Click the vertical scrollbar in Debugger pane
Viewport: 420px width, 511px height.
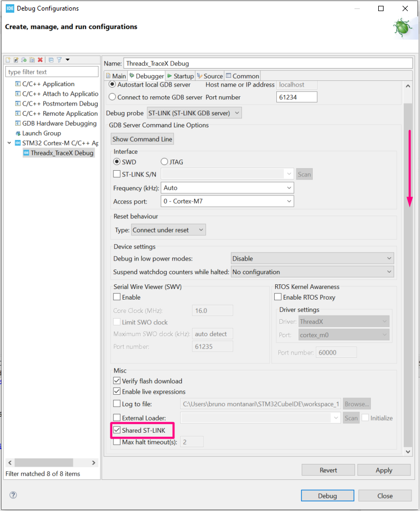coord(408,275)
